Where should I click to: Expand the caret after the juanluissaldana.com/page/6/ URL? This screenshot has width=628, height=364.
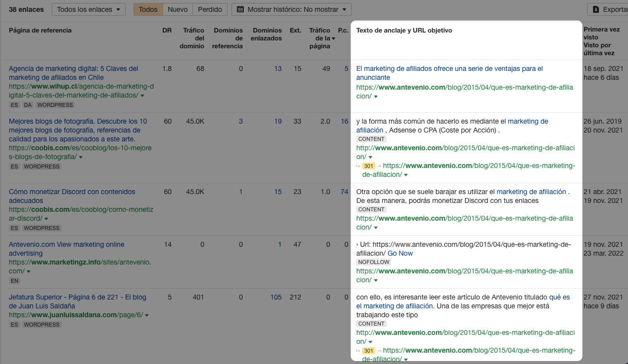click(x=147, y=315)
